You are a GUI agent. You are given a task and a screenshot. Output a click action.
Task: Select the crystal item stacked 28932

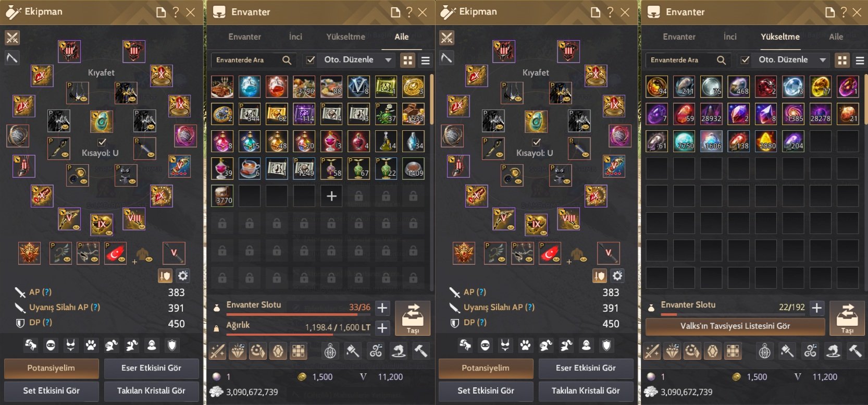(711, 114)
